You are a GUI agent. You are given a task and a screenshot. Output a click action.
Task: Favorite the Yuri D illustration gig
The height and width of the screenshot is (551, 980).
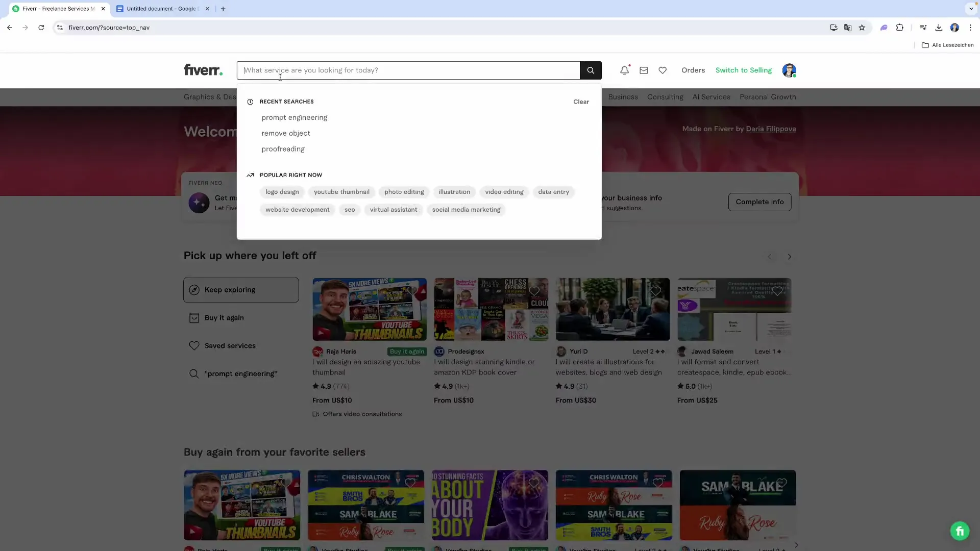pos(655,291)
